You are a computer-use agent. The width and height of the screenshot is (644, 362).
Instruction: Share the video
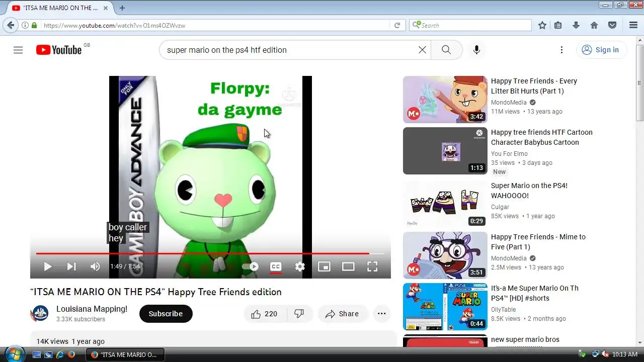(342, 314)
